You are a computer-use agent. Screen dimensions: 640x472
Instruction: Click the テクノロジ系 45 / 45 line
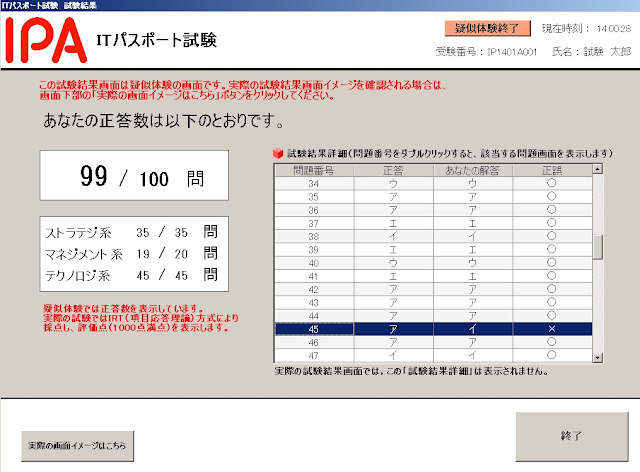pos(131,276)
